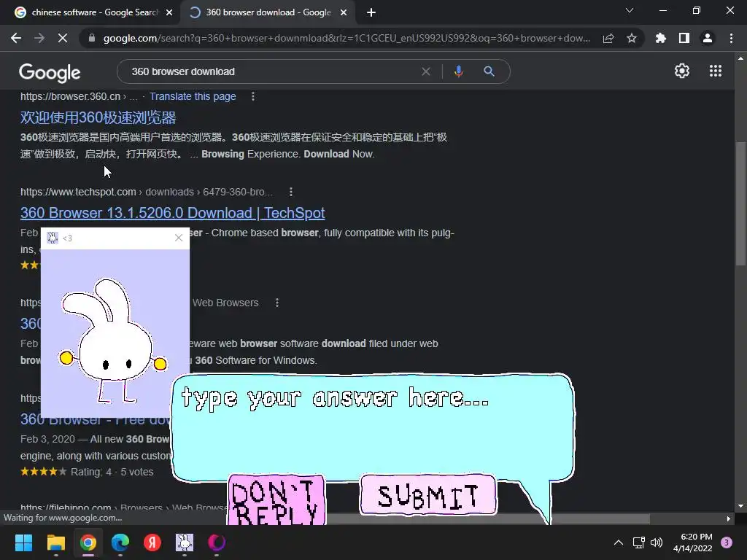Share this page icon
The width and height of the screenshot is (747, 560).
pos(608,38)
